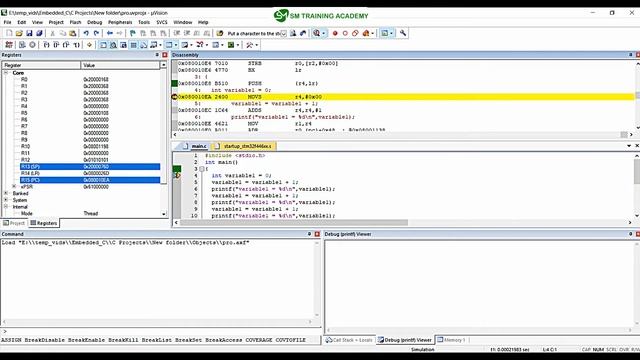This screenshot has width=640, height=360.
Task: Collapse the Internal group
Action: click(6, 207)
